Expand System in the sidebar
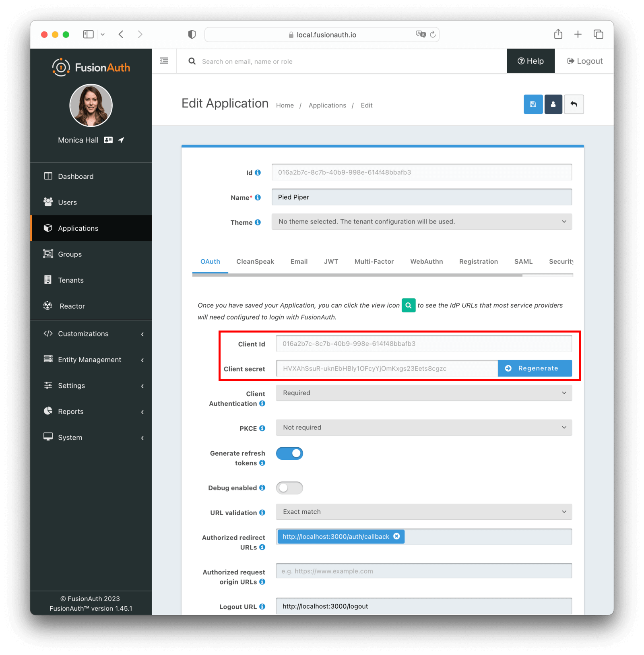This screenshot has width=644, height=655. (x=91, y=438)
